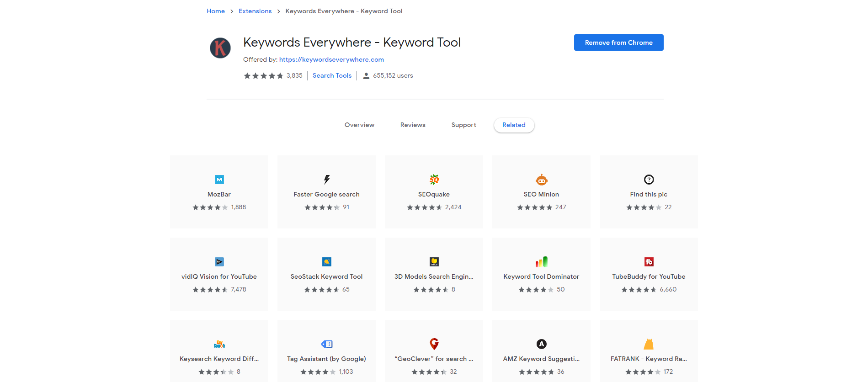The height and width of the screenshot is (382, 868).
Task: Open the Tag Assistant by Google icon
Action: tap(327, 344)
